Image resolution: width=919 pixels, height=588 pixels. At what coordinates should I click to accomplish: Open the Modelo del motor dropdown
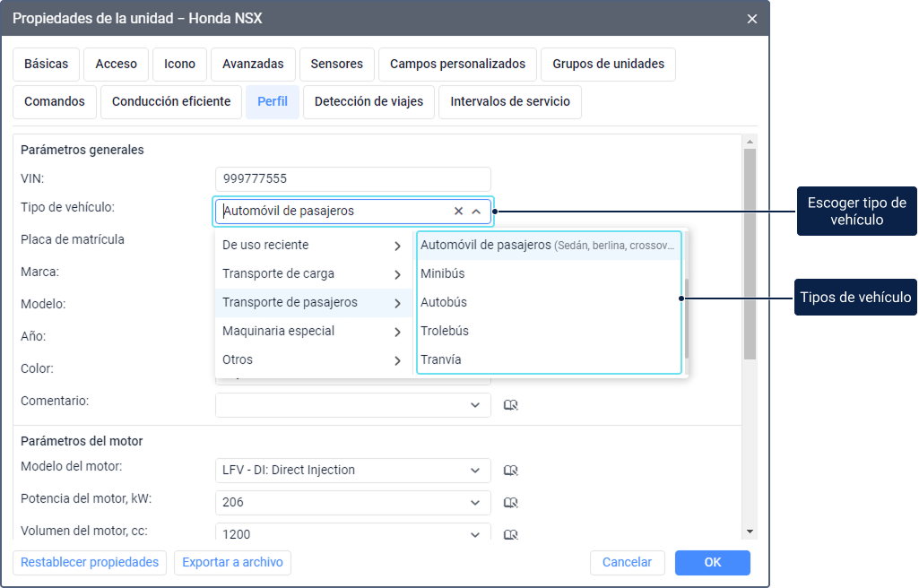[475, 470]
